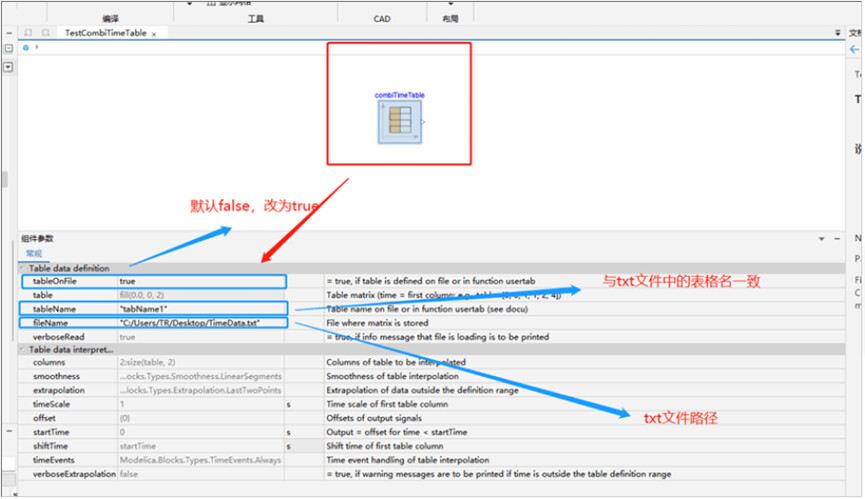865x499 pixels.
Task: Edit the table value field fill(0.0, 0, 2)
Action: [x=201, y=296]
